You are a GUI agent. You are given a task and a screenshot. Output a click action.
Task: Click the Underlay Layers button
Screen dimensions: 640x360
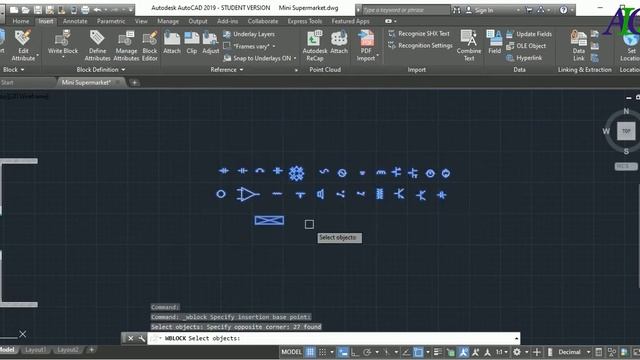[x=249, y=34]
